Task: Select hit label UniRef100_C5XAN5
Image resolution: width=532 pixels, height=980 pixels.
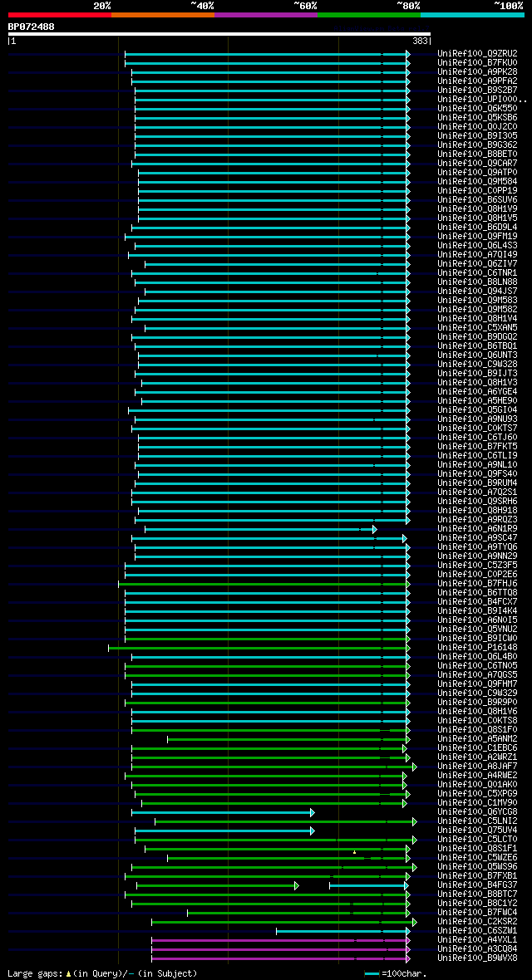Action: click(x=477, y=327)
